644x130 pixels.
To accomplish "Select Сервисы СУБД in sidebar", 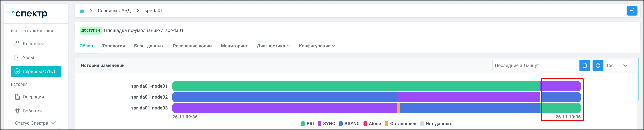I will coord(36,71).
